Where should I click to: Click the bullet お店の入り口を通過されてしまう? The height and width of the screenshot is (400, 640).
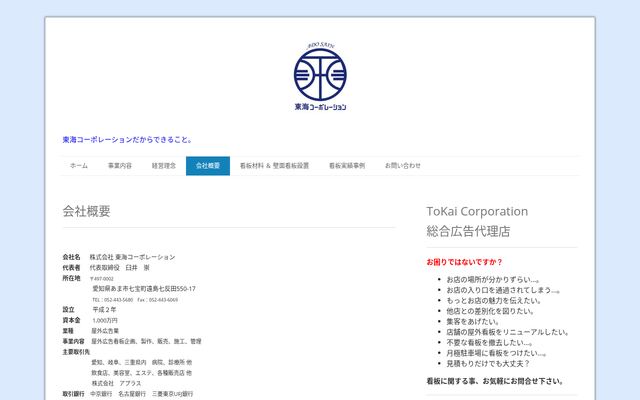click(503, 290)
